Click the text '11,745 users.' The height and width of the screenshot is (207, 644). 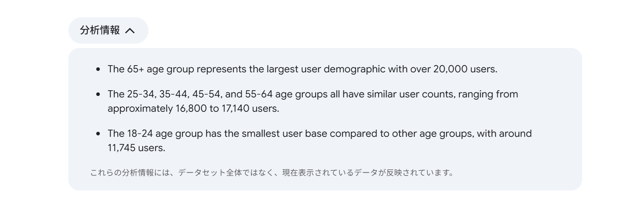pyautogui.click(x=136, y=148)
